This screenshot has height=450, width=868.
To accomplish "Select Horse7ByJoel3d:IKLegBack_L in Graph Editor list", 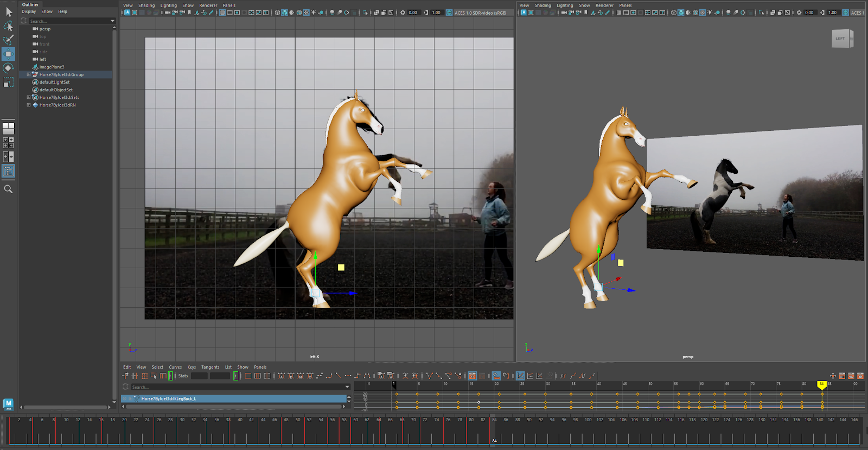I will pos(168,398).
